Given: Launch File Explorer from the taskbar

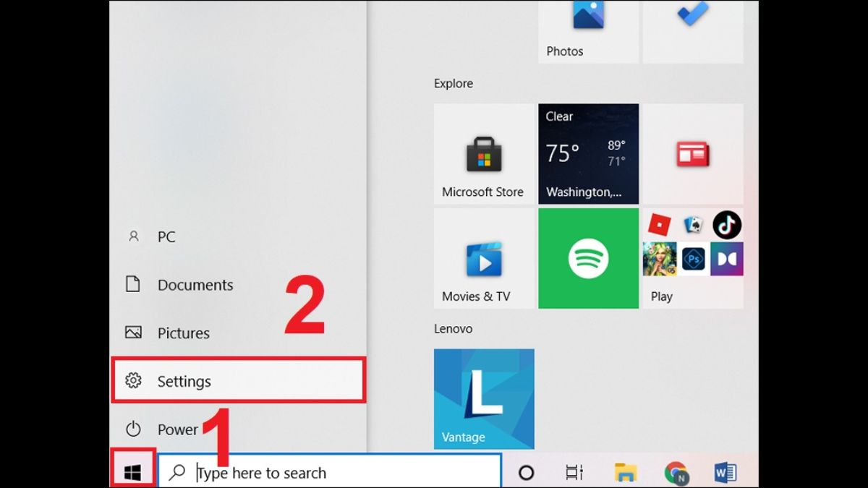Looking at the screenshot, I should (x=625, y=473).
